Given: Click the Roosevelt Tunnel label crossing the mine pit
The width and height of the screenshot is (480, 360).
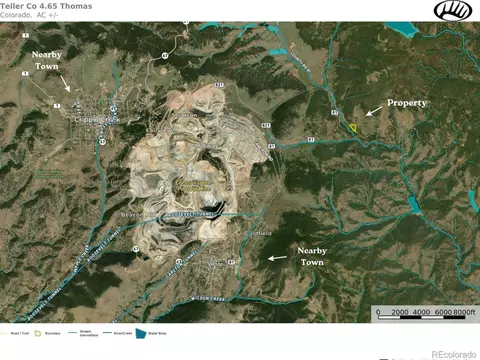Looking at the screenshot, I should pos(190,214).
